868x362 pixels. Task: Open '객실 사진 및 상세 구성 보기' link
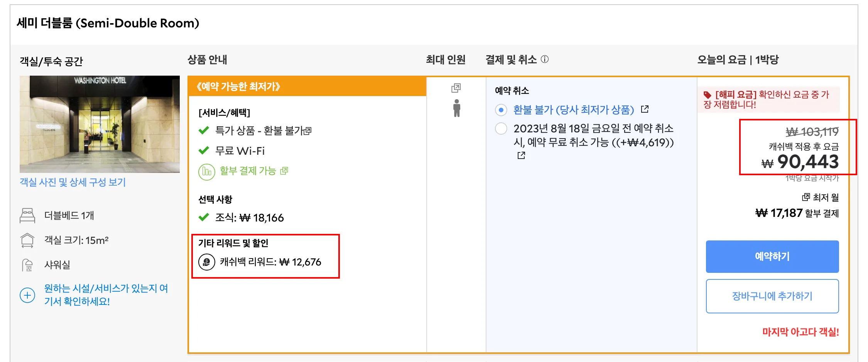pyautogui.click(x=73, y=183)
